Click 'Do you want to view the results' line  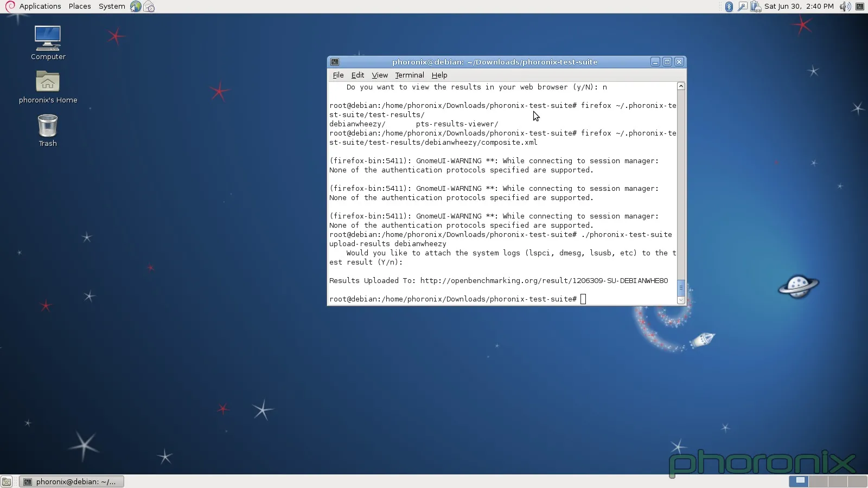click(x=477, y=87)
